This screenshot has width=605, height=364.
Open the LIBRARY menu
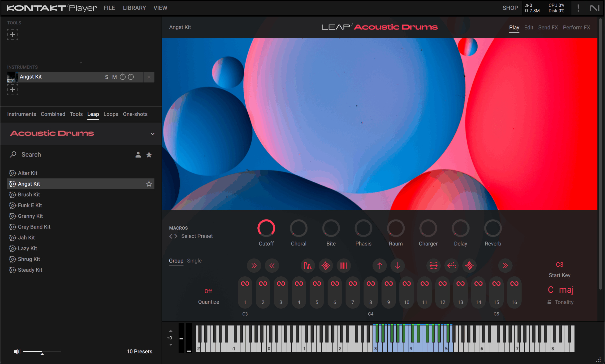pyautogui.click(x=134, y=8)
